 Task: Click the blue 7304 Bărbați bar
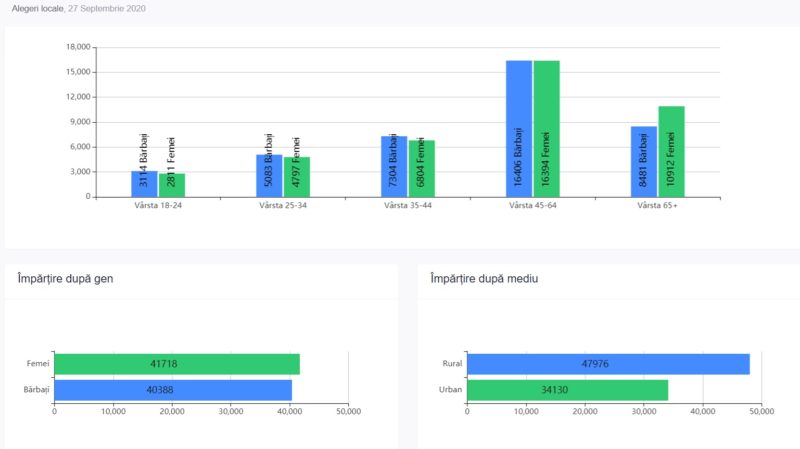coord(394,166)
